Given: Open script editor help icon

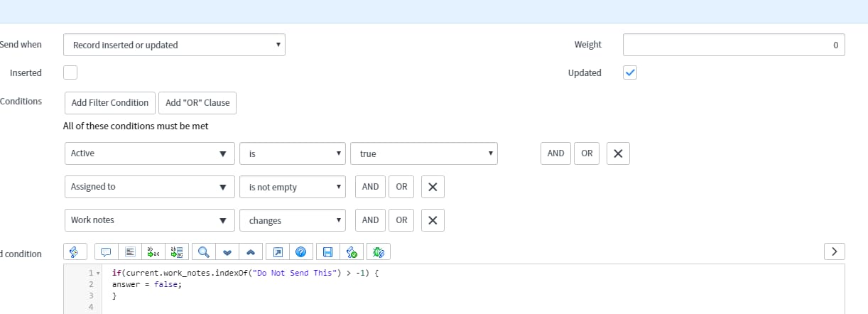Looking at the screenshot, I should click(301, 251).
